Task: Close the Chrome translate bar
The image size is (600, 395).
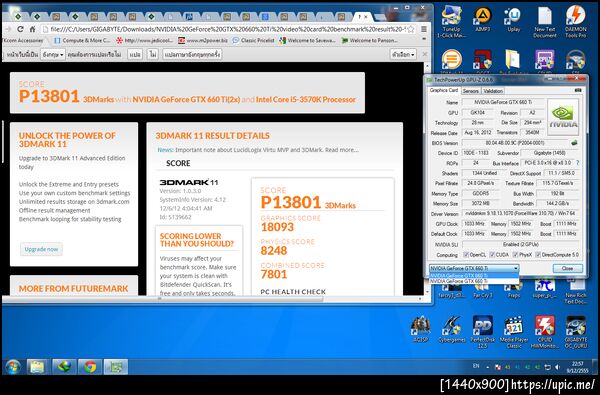Action: coord(424,54)
